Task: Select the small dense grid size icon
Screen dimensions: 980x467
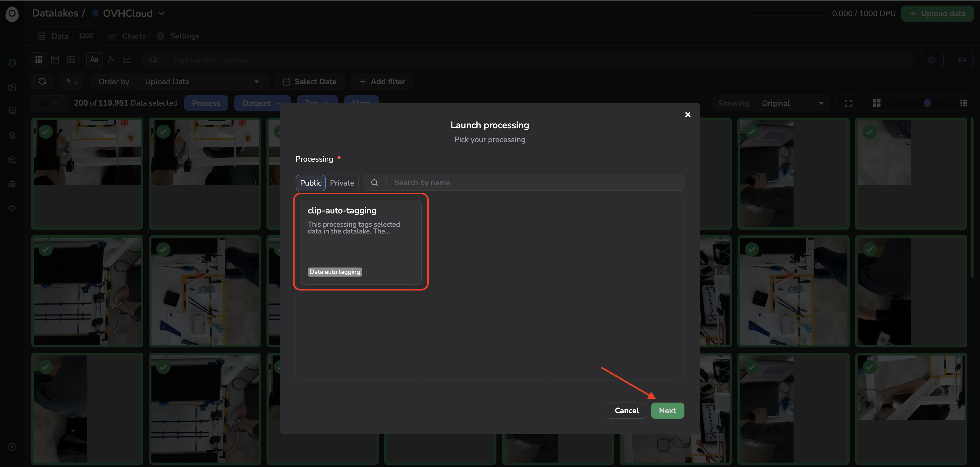Action: pyautogui.click(x=964, y=103)
